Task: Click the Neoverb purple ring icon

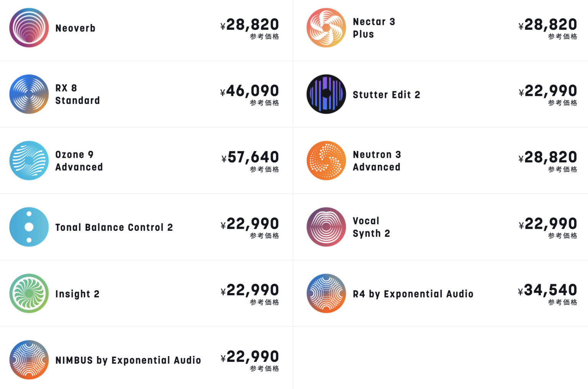Action: point(29,28)
